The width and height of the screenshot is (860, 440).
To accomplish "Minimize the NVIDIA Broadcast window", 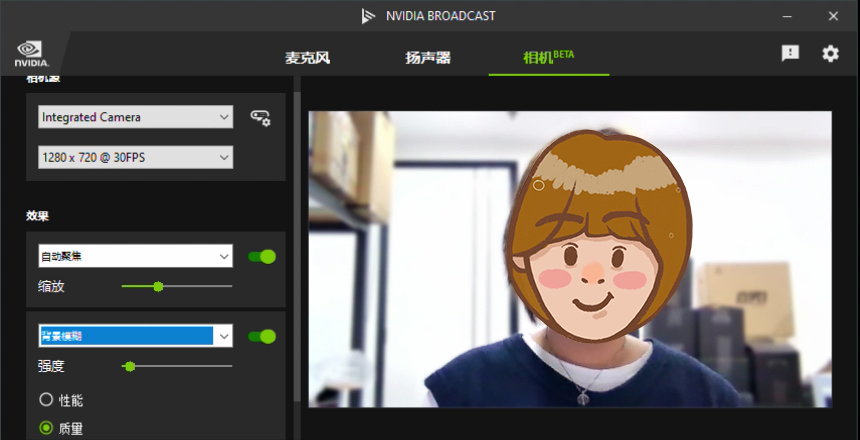I will [x=787, y=16].
